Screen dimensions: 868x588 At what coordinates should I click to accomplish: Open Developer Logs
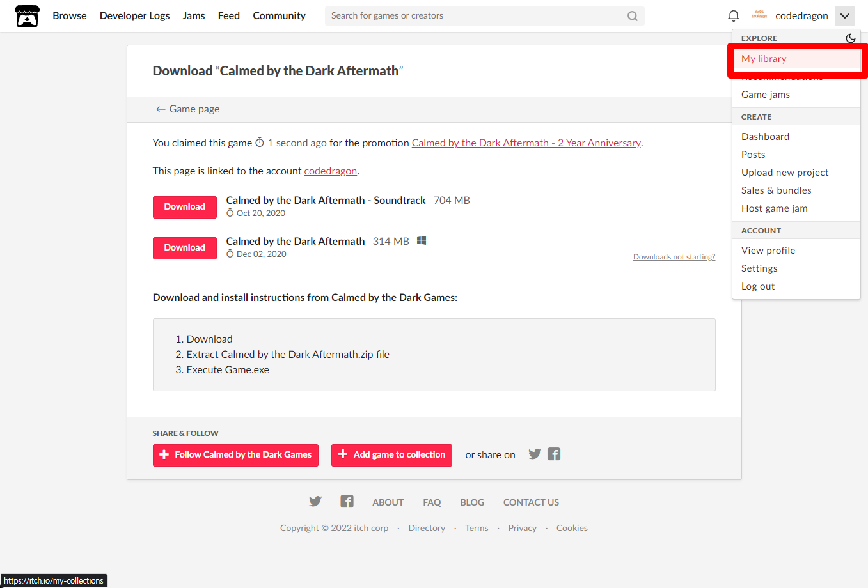(x=135, y=15)
